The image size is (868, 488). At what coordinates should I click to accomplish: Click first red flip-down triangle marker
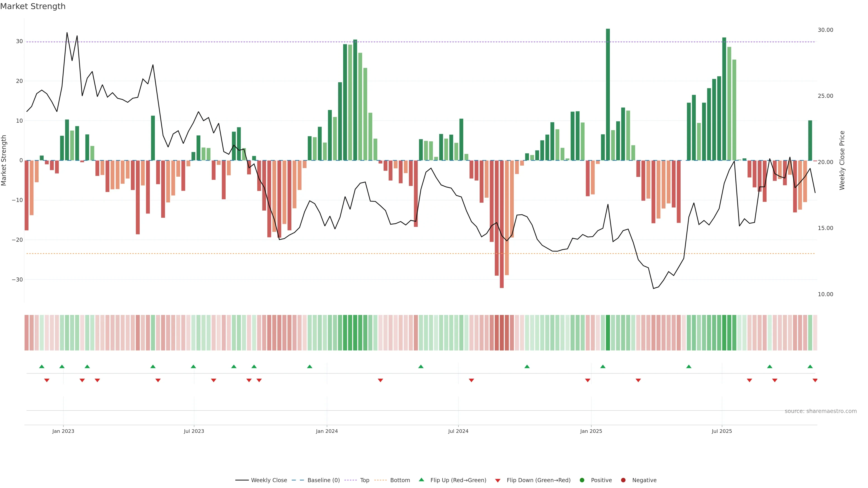tap(47, 380)
